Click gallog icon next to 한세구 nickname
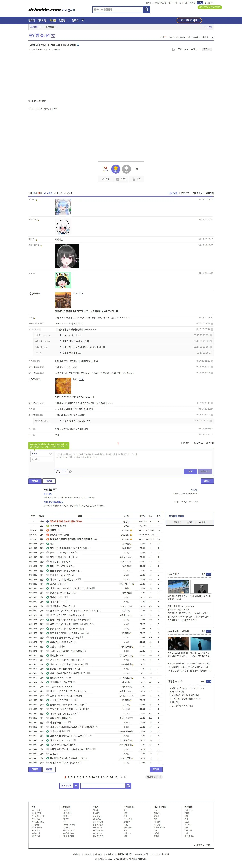This screenshot has width=242, height=868. [x=36, y=200]
